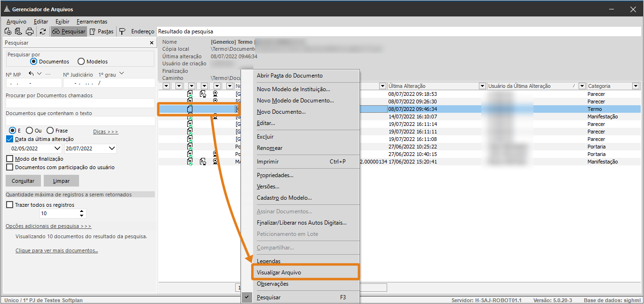
Task: Uncheck Data da última alteração
Action: coord(9,139)
